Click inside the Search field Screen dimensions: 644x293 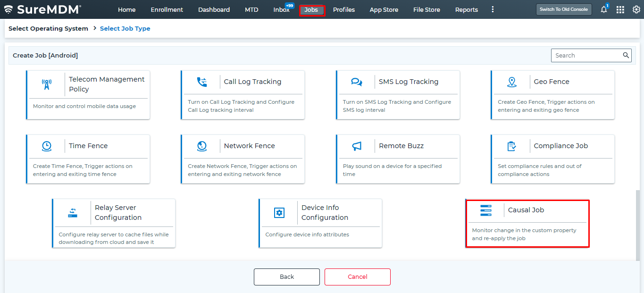(585, 55)
